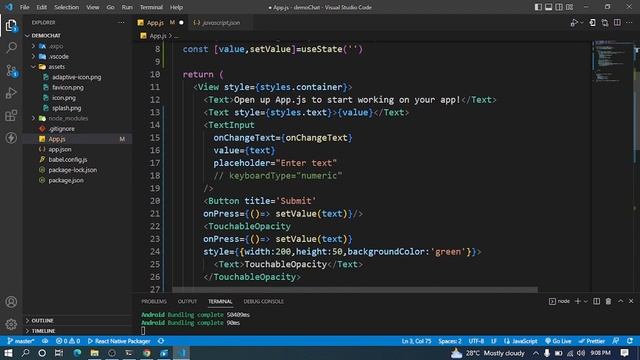This screenshot has width=640, height=360.
Task: Open the run options dropdown arrow
Action: pos(582,23)
